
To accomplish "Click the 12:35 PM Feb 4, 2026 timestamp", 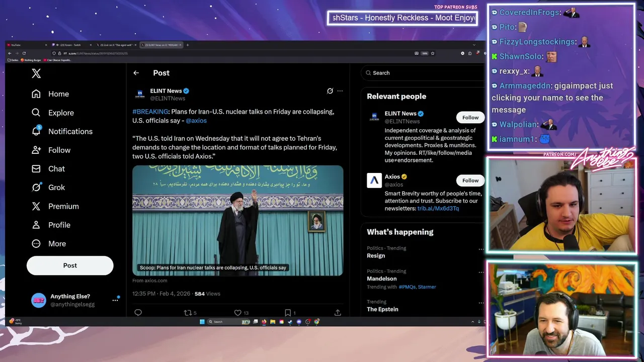I will (161, 294).
